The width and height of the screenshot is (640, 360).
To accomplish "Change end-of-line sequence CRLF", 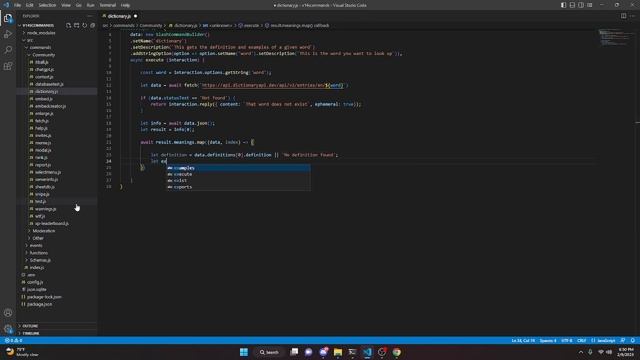I will (x=582, y=340).
